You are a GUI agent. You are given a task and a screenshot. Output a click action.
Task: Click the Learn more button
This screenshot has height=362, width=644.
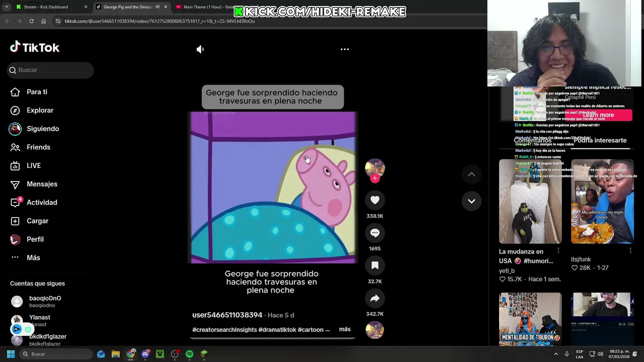(598, 115)
